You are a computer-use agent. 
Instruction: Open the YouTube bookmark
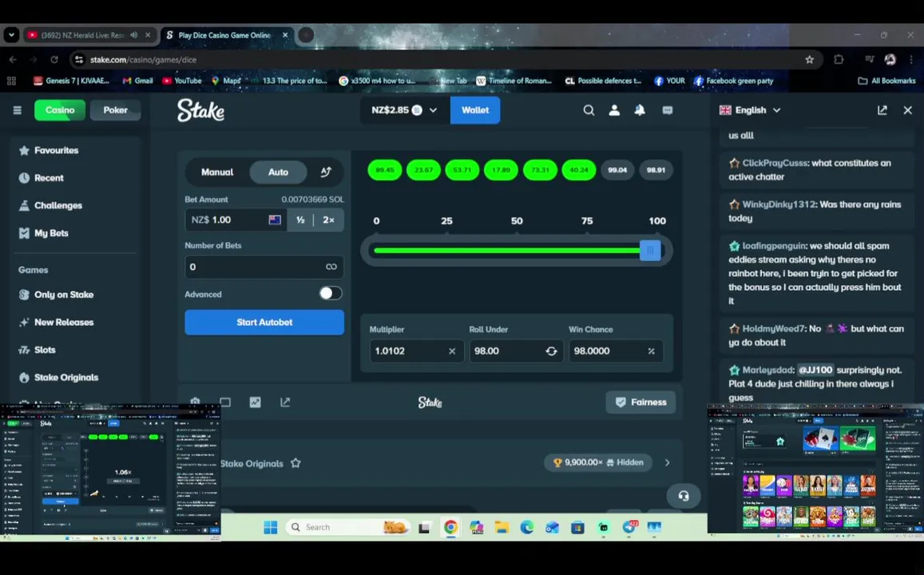(x=182, y=81)
